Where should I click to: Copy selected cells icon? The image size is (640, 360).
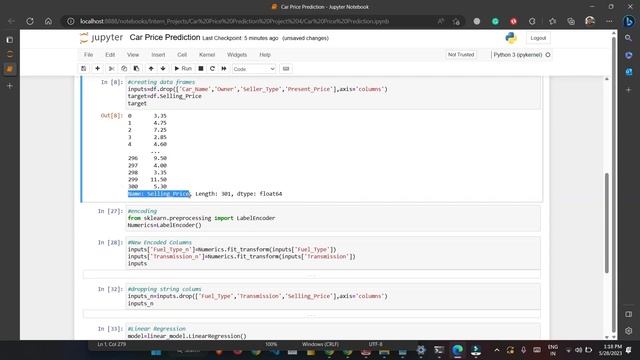124,69
